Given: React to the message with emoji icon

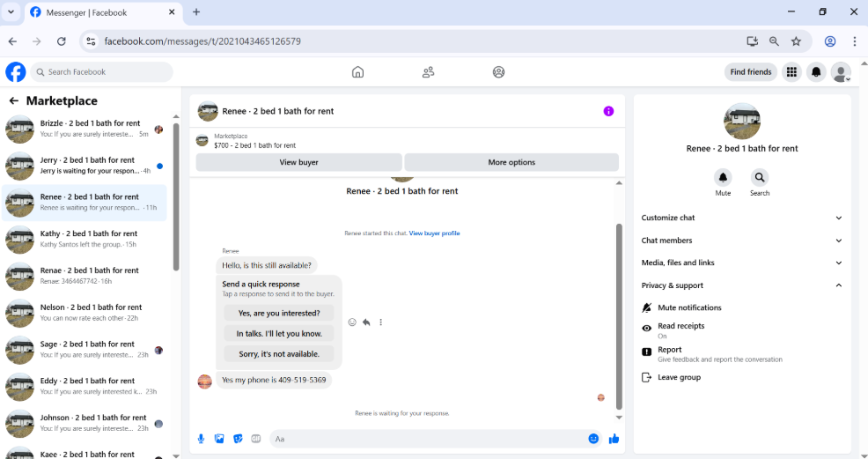Looking at the screenshot, I should pyautogui.click(x=352, y=322).
